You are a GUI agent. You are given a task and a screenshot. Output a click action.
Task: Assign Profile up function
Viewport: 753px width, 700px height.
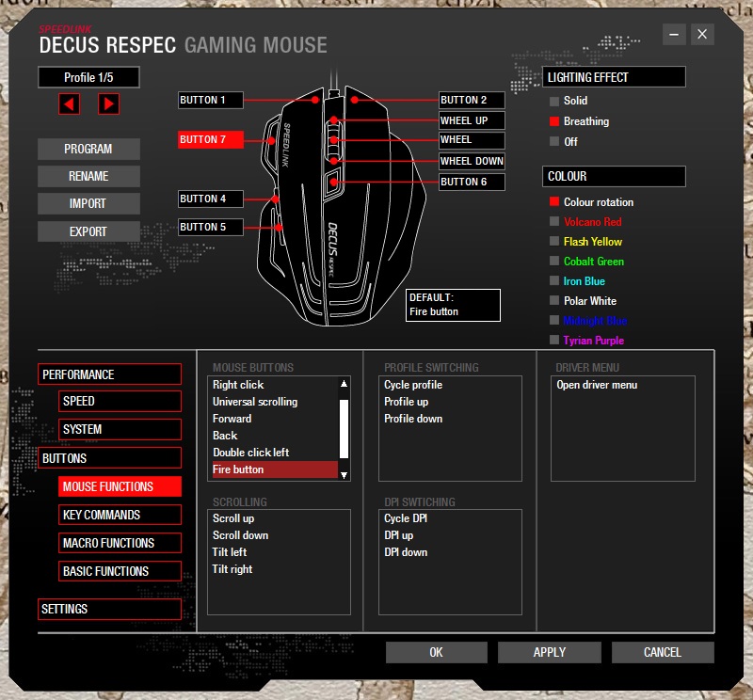pyautogui.click(x=406, y=402)
